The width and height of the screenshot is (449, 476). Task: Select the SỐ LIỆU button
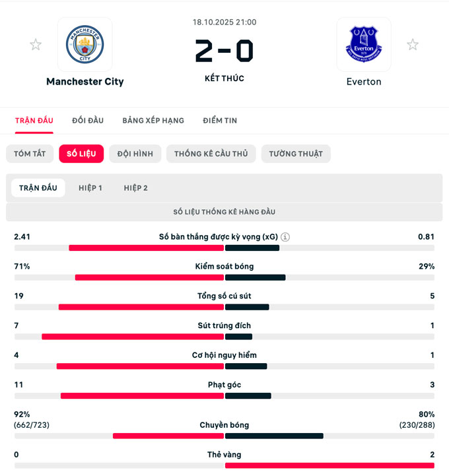(81, 154)
